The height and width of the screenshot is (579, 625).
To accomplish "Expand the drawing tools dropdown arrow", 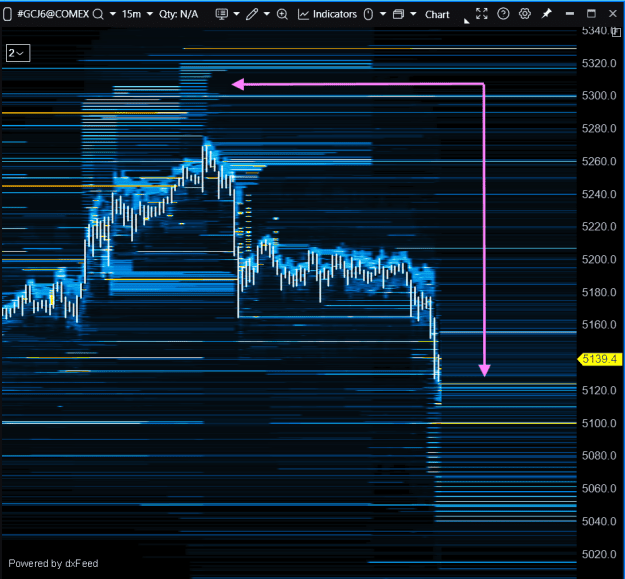I will click(267, 14).
